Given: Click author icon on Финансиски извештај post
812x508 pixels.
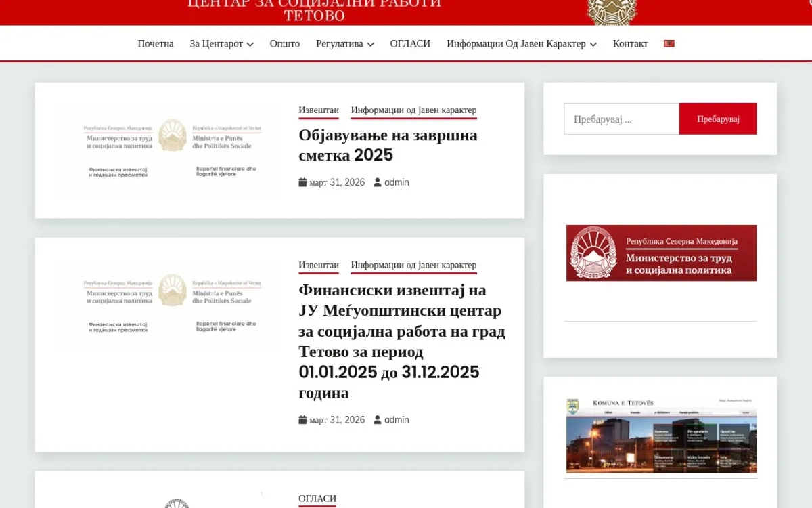Looking at the screenshot, I should click(378, 420).
